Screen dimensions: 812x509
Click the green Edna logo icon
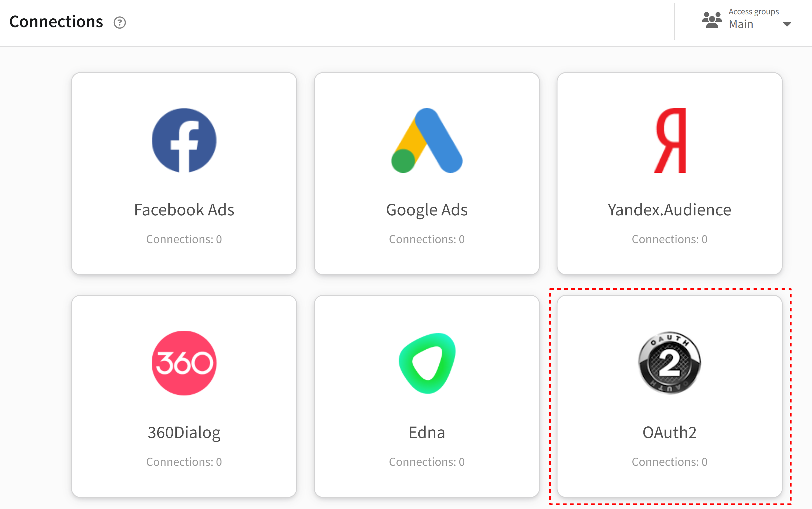pos(427,363)
